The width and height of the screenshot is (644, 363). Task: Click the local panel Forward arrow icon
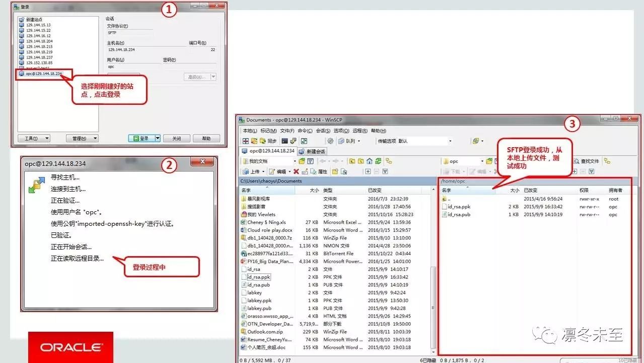point(335,161)
